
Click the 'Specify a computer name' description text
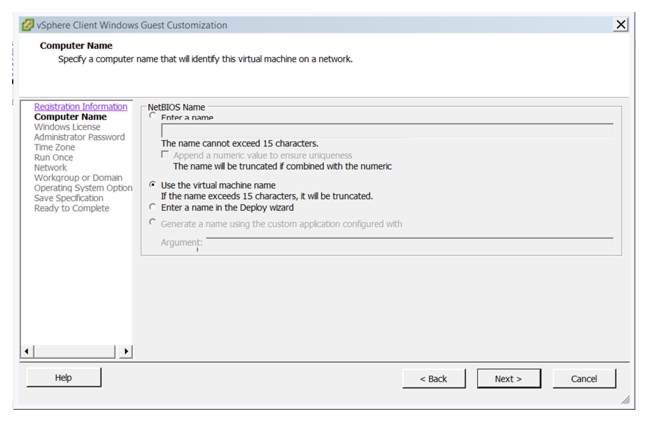click(x=205, y=59)
